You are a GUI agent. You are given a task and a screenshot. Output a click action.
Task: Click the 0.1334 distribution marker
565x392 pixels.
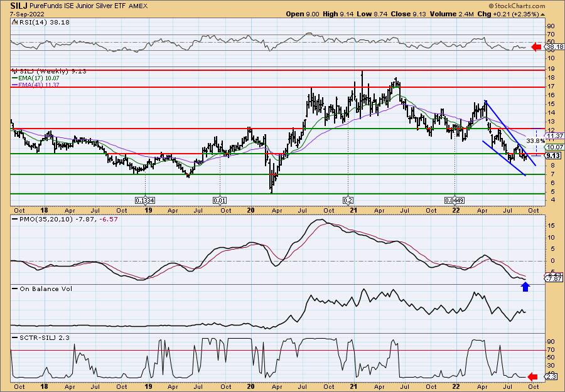(x=145, y=200)
